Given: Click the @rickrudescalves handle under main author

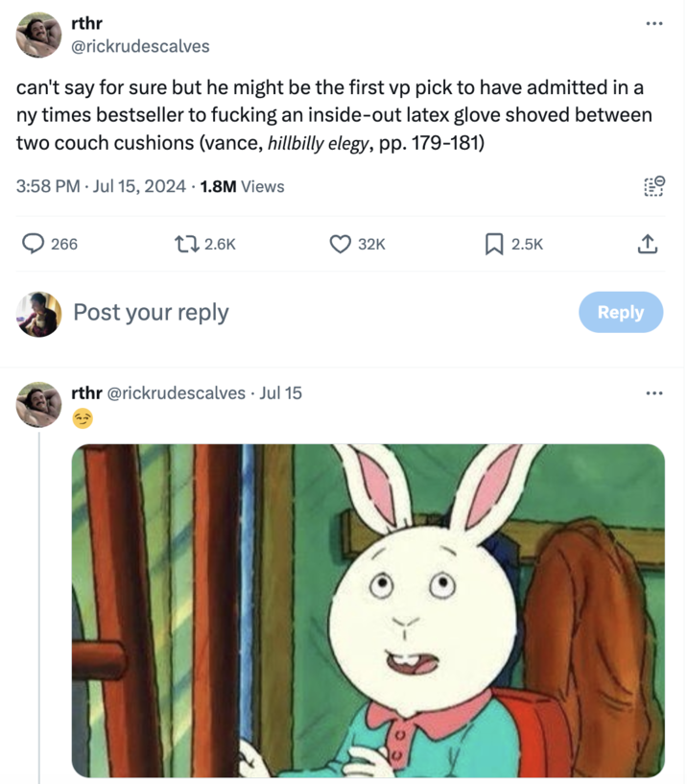Looking at the screenshot, I should click(x=140, y=45).
